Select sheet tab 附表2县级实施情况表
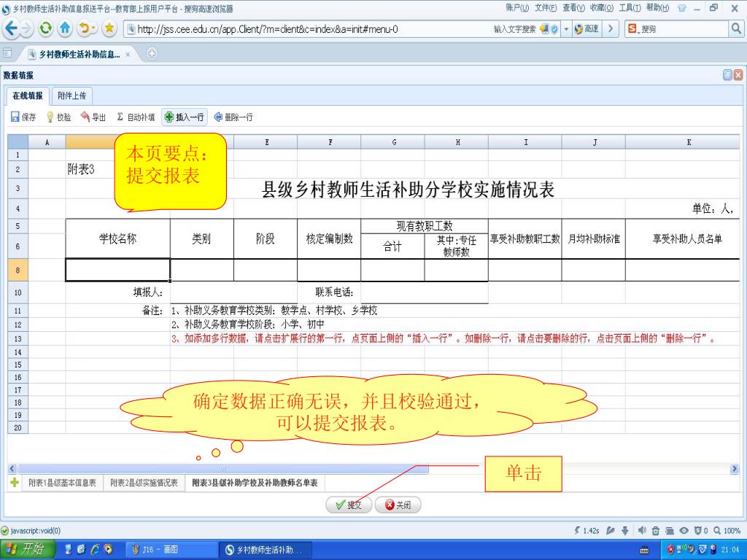 144,483
